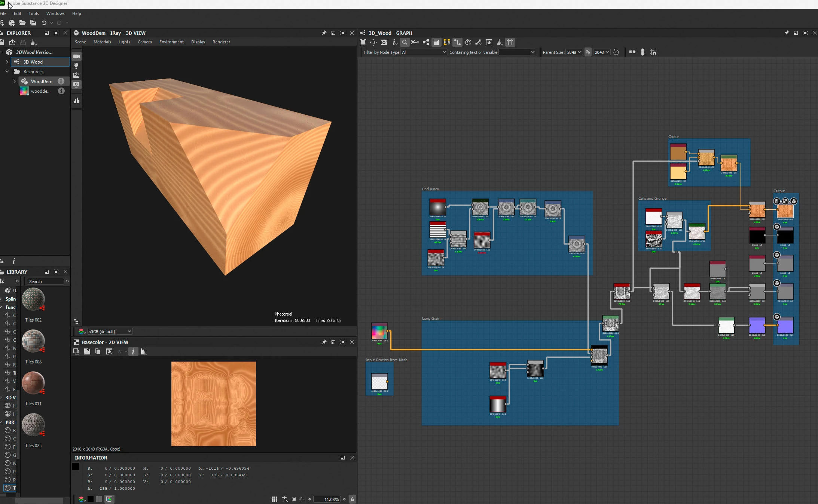Open the wrench tools icon in graph toolbar
This screenshot has height=504, width=818.
478,42
